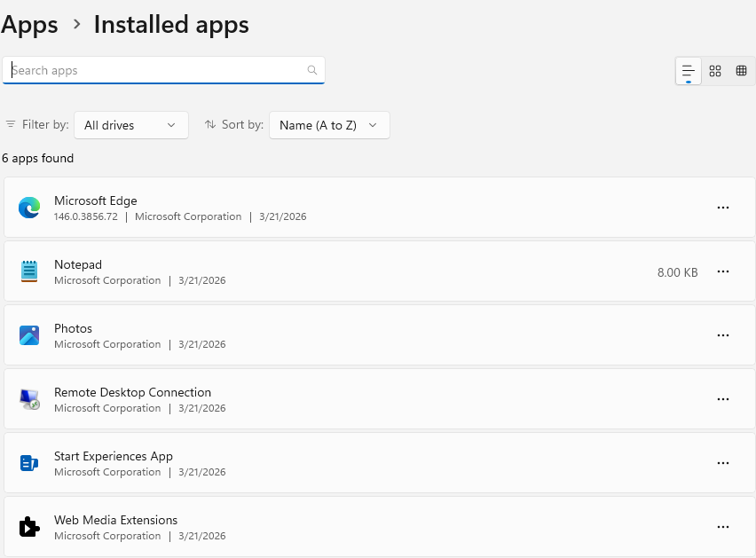Click the search magnifier icon
Image resolution: width=756 pixels, height=558 pixels.
pos(312,70)
